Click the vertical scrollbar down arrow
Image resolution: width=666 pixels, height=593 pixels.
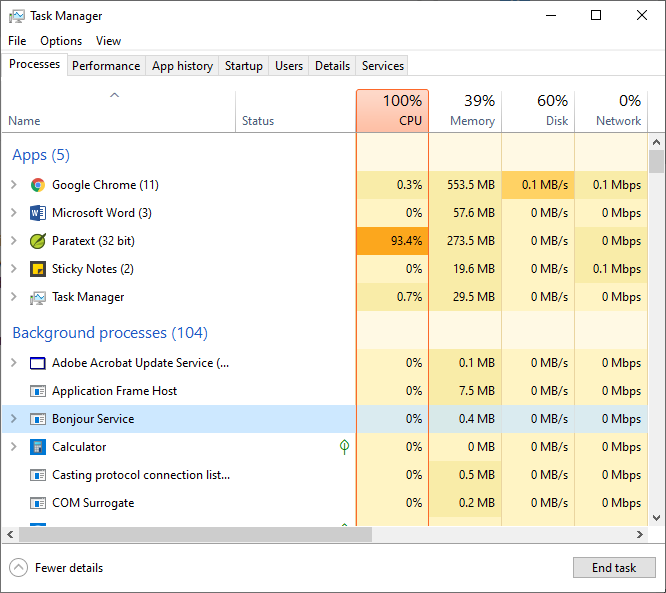(x=656, y=517)
